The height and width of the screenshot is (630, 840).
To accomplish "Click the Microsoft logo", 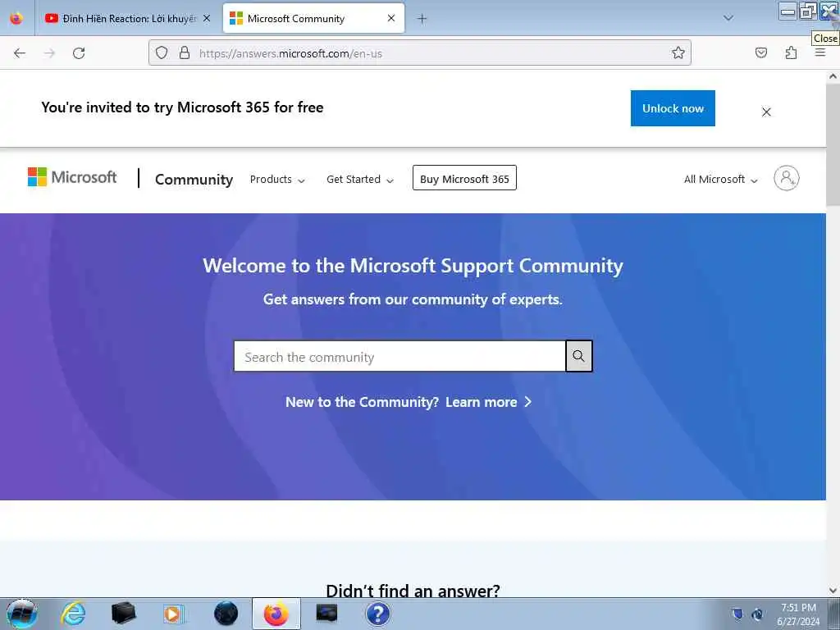I will click(x=72, y=177).
